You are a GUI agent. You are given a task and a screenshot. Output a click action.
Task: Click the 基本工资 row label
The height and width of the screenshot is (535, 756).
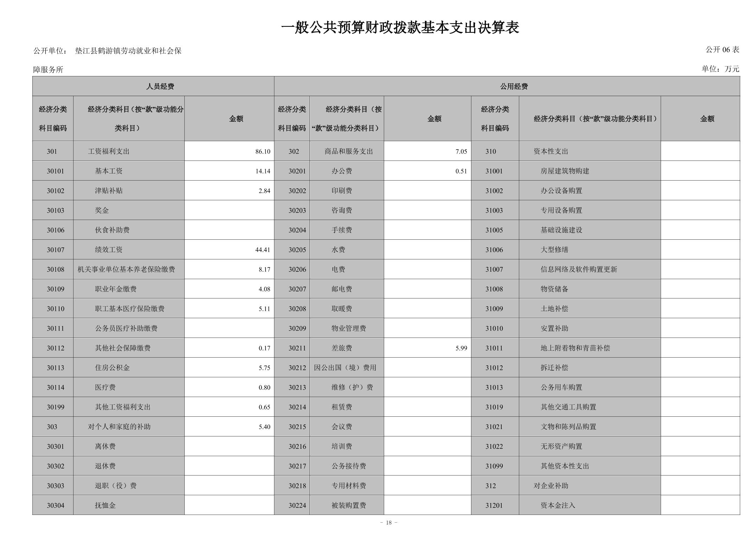click(109, 171)
